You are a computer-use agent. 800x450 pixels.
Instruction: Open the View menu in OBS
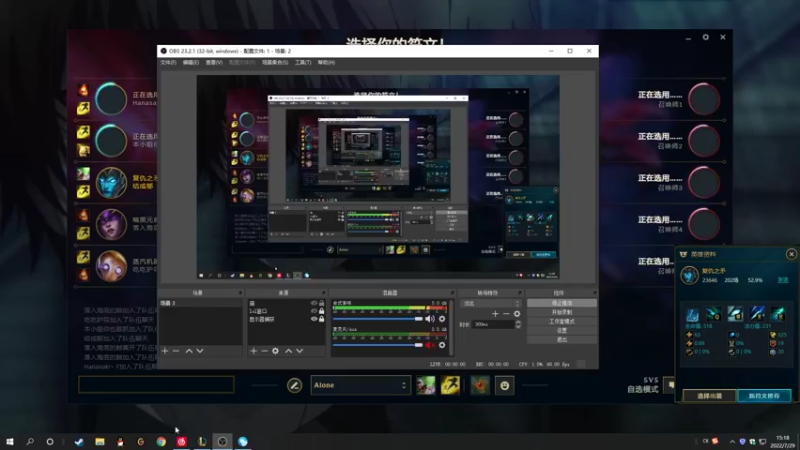[214, 62]
